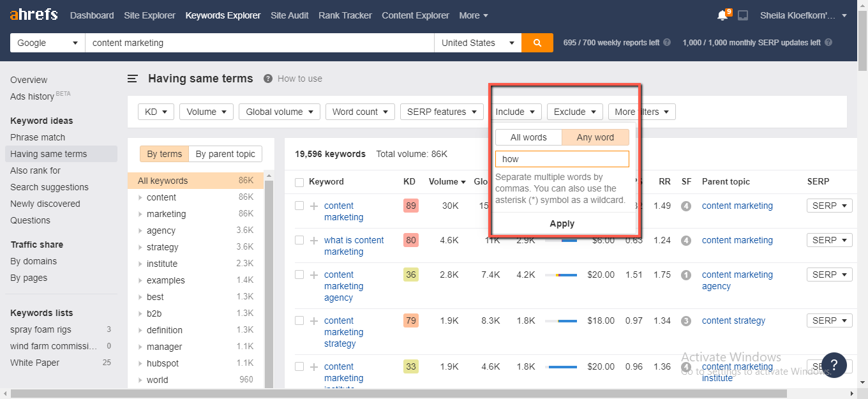
Task: Open Content Explorer in top navigation
Action: pos(415,15)
